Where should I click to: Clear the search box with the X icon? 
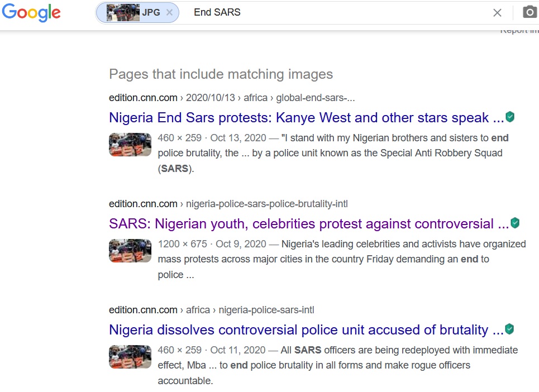click(497, 13)
